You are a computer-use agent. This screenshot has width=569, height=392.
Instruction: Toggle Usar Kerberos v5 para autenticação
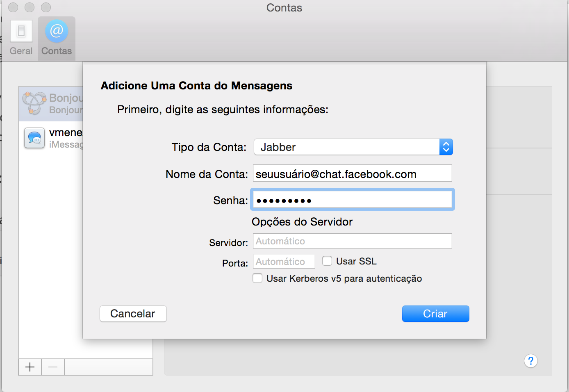tap(257, 278)
